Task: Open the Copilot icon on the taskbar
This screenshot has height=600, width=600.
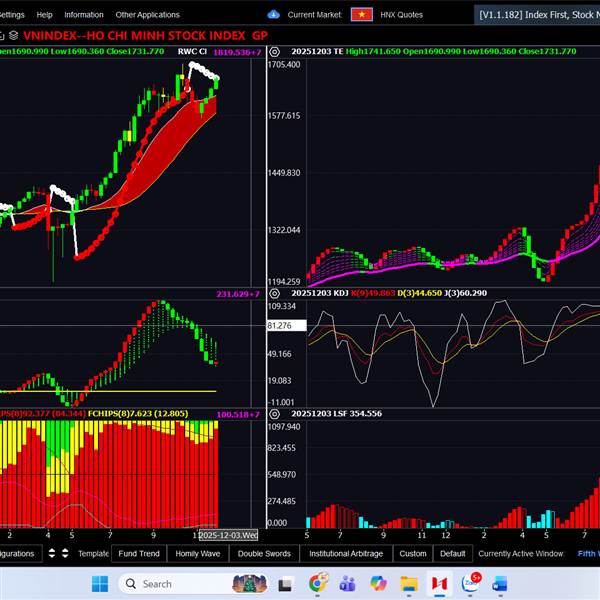Action: click(379, 583)
